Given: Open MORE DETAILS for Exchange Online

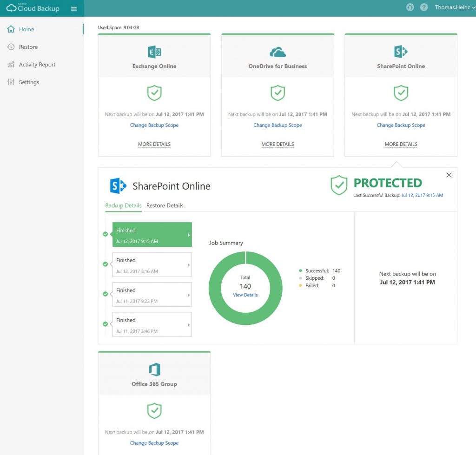Looking at the screenshot, I should point(154,144).
